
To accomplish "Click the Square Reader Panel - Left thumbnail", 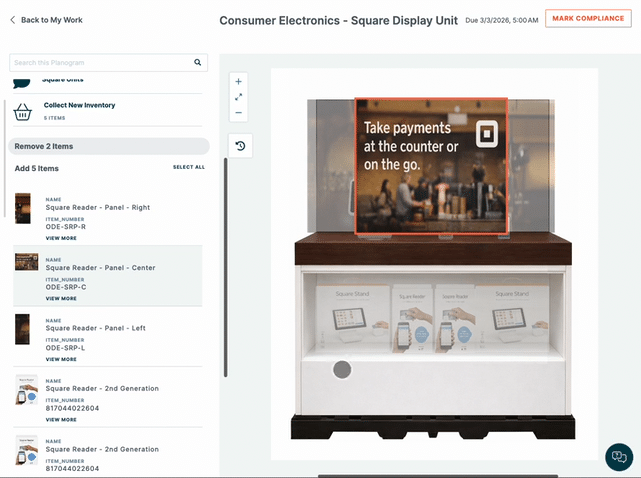I will pos(23,329).
